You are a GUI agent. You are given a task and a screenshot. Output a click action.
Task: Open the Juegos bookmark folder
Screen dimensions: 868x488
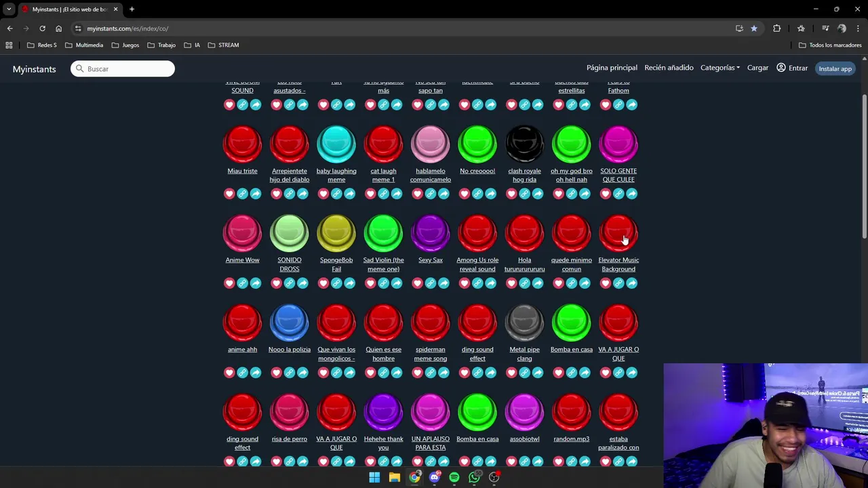(125, 45)
